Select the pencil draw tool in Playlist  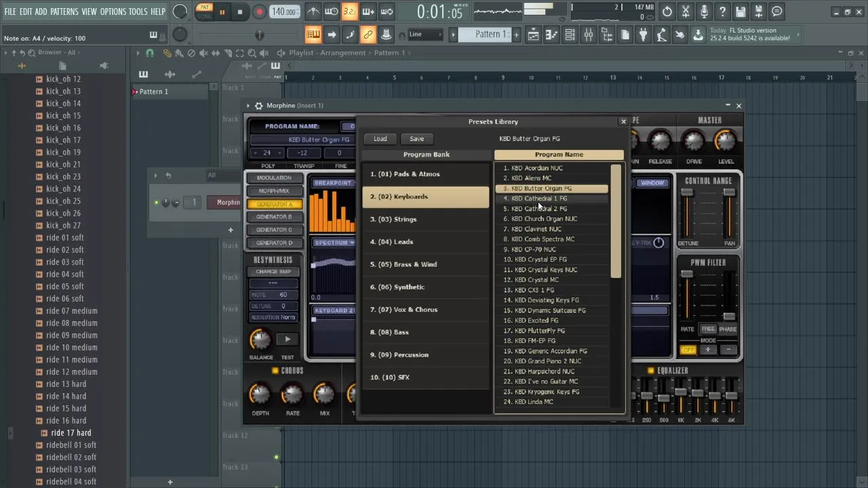point(167,53)
